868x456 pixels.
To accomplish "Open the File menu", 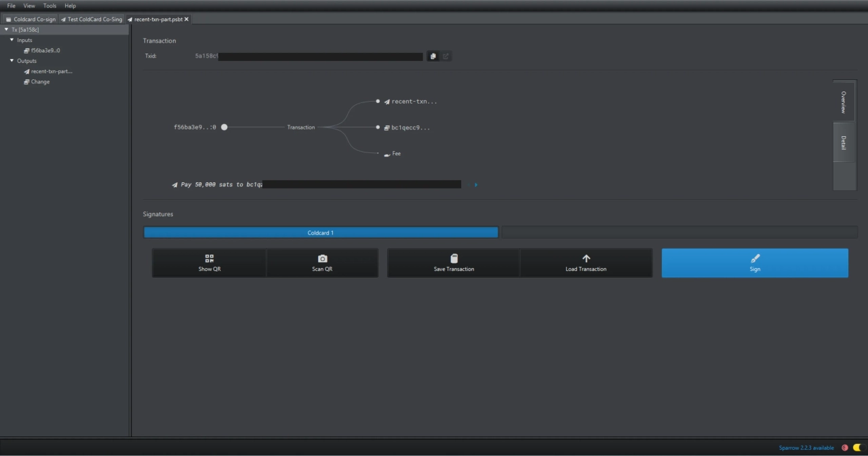I will [x=12, y=5].
